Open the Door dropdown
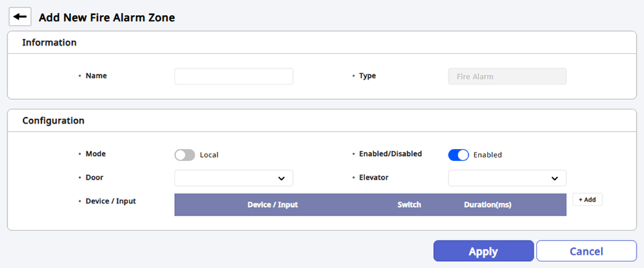 pos(234,178)
